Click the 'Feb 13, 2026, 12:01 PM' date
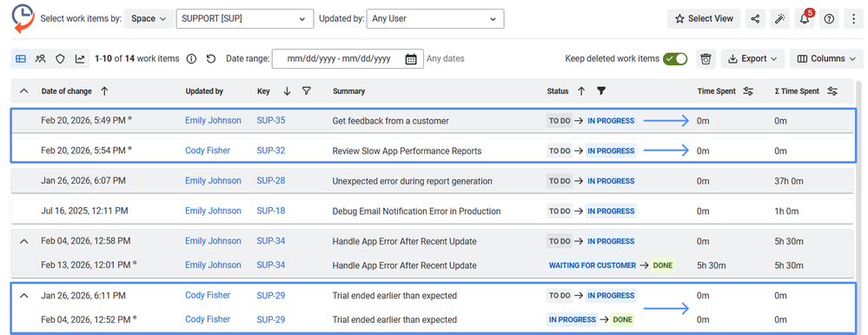 coord(86,265)
